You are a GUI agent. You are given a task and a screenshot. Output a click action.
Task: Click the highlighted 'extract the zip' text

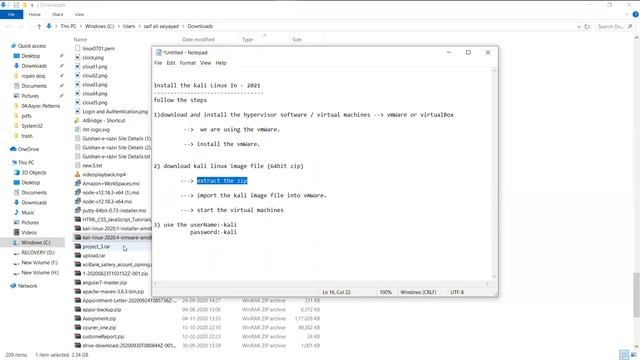[x=222, y=180]
